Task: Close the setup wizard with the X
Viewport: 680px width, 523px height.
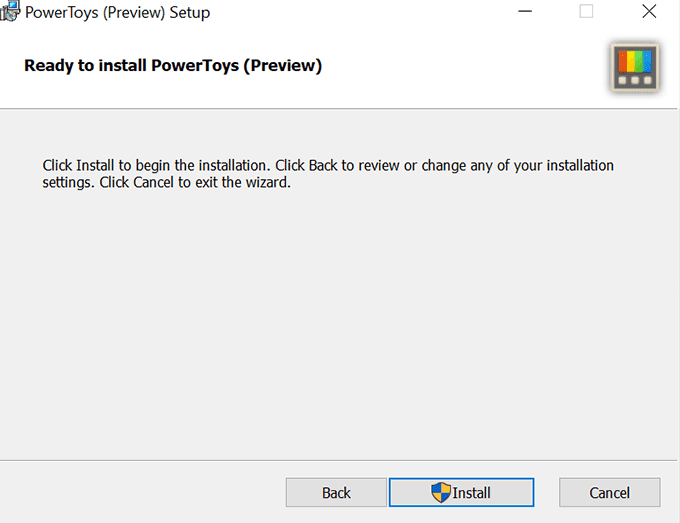Action: coord(647,12)
